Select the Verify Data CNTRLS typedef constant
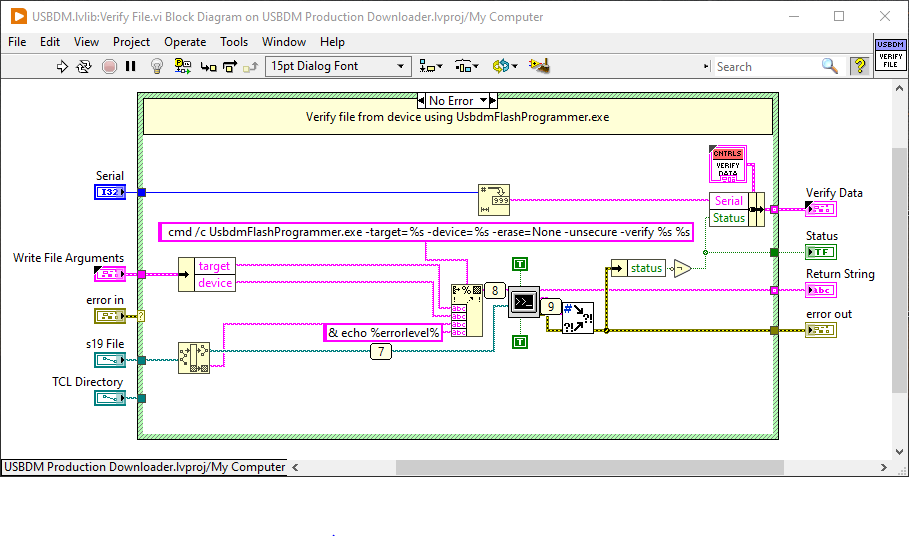Screen dimensions: 909x536 pyautogui.click(x=728, y=164)
